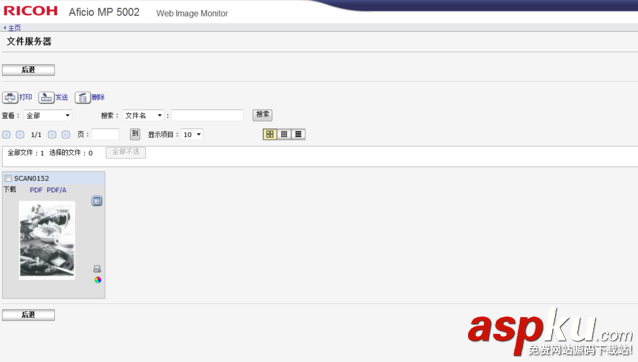Open the SCAN0152 document thumbnail

pyautogui.click(x=47, y=240)
